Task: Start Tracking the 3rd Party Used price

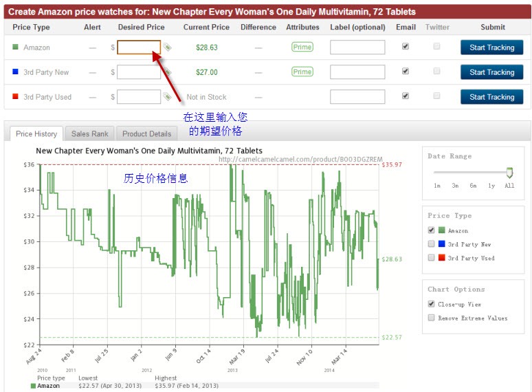Action: coord(491,97)
